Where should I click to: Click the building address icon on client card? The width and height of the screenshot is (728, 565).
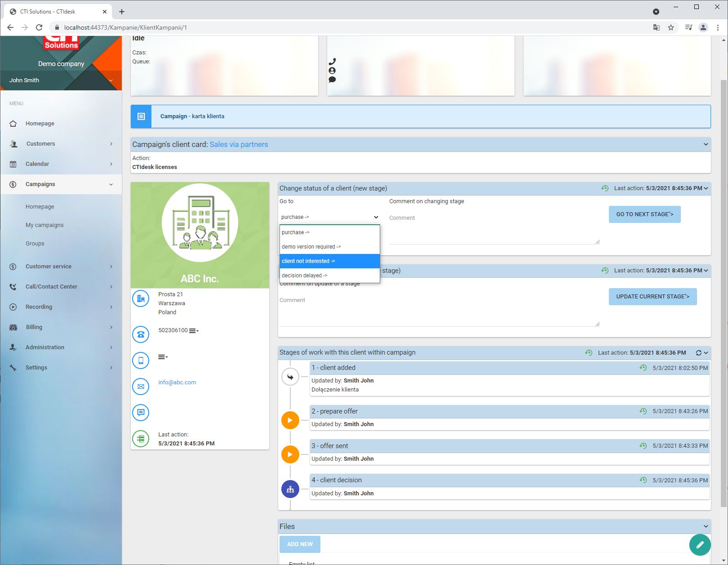tap(141, 298)
